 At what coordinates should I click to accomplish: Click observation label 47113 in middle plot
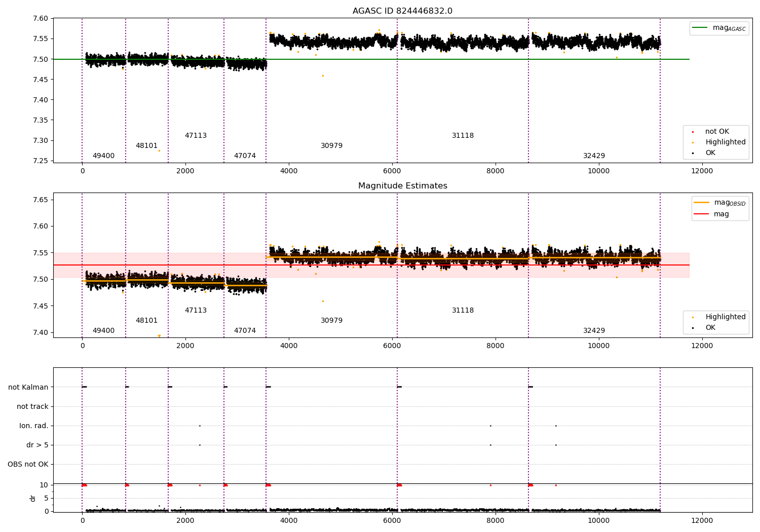point(196,311)
